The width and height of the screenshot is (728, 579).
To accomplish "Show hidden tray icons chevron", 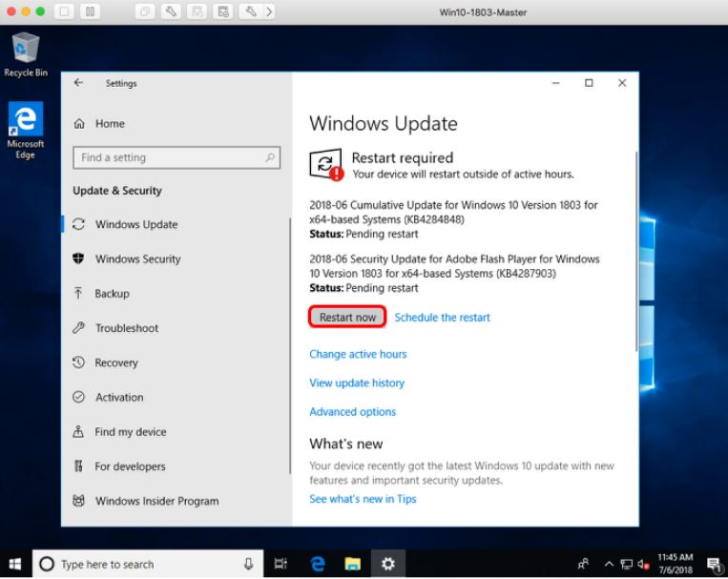I will pos(609,564).
